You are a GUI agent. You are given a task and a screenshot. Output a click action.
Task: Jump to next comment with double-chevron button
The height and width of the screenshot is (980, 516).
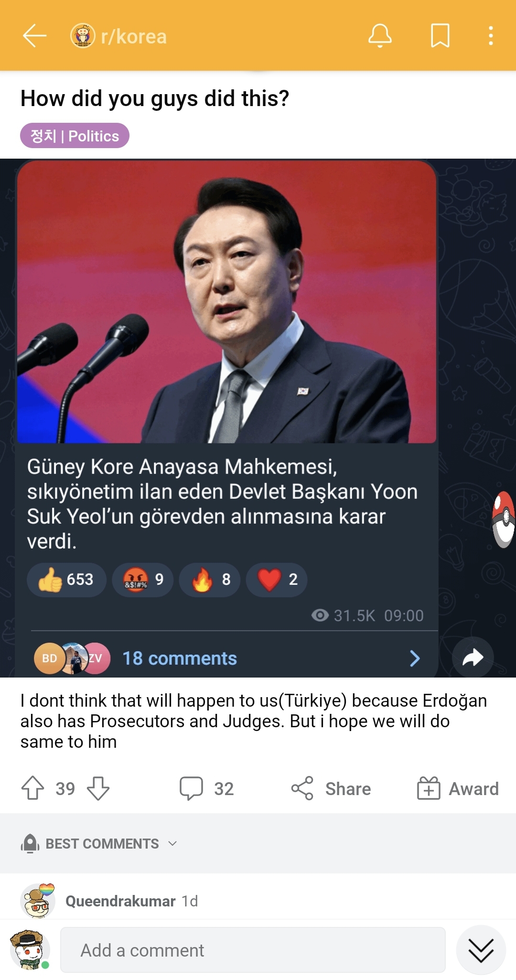pyautogui.click(x=481, y=950)
